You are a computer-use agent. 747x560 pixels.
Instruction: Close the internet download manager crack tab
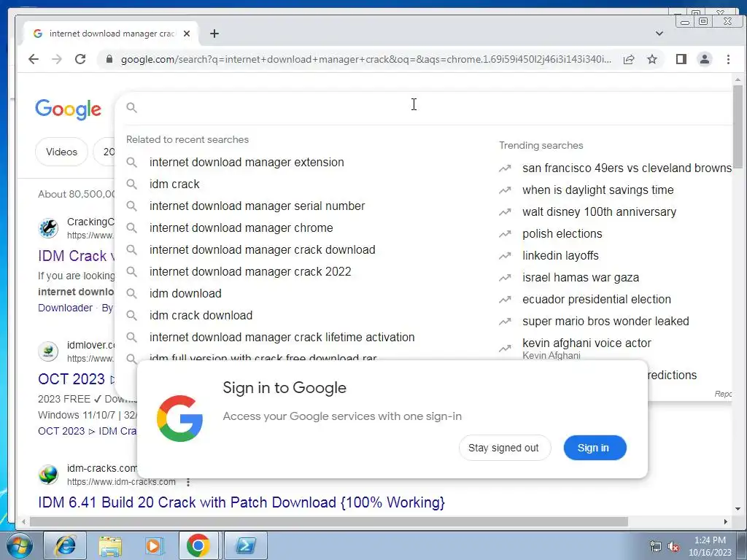click(187, 34)
